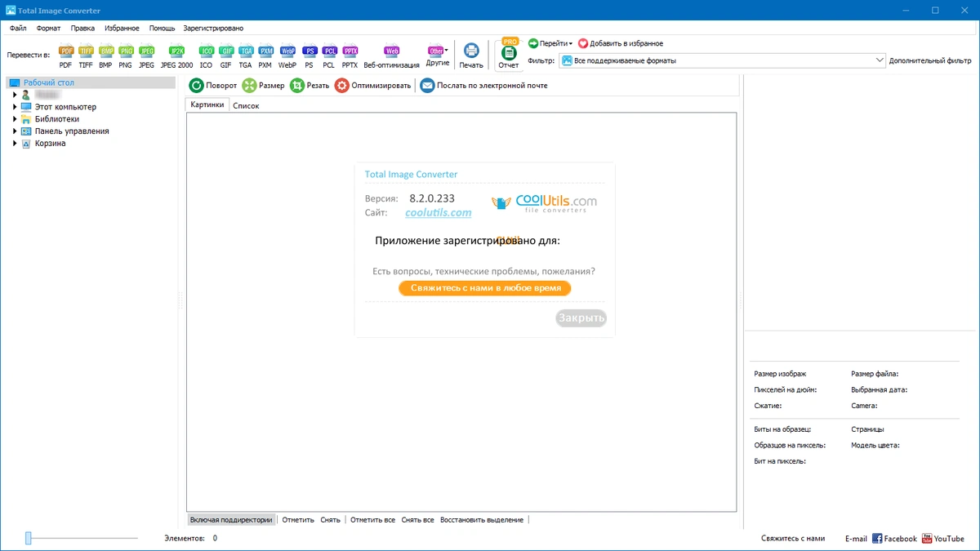Open Веб-оптимизация tool
Viewport: 980px width, 551px height.
(x=392, y=56)
